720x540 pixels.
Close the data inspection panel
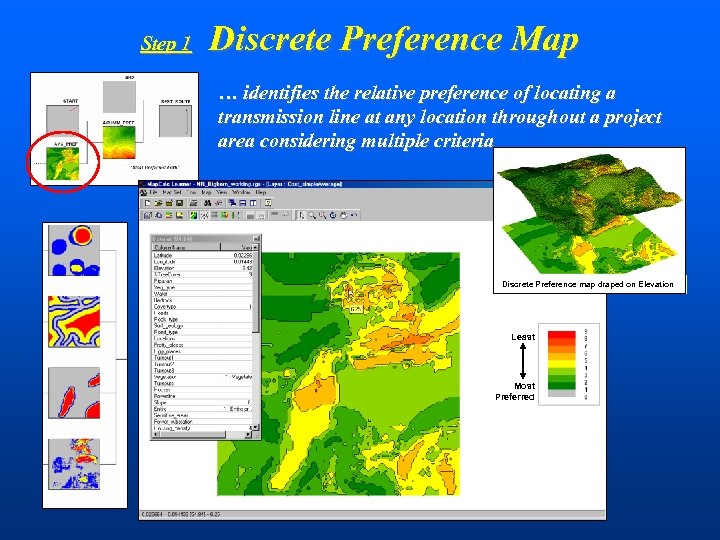click(256, 239)
